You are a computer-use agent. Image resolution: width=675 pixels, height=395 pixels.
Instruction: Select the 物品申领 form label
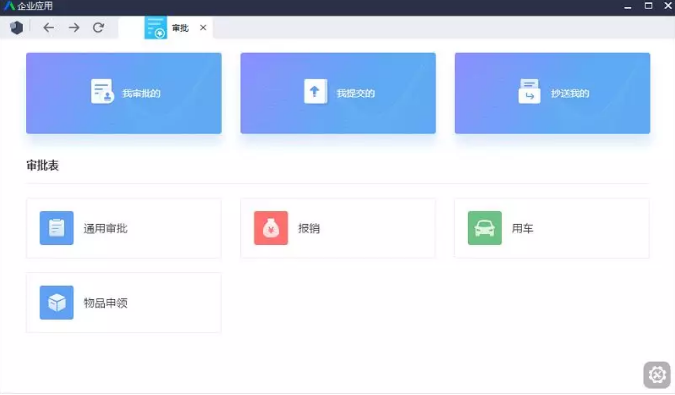[105, 303]
